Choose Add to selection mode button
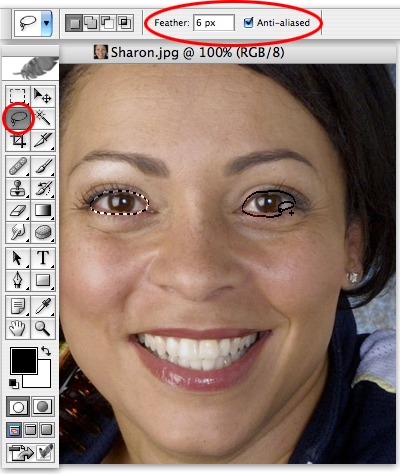 91,23
